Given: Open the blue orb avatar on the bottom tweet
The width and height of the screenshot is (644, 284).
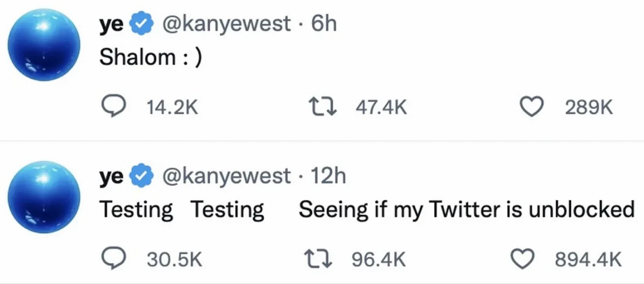Looking at the screenshot, I should [44, 197].
